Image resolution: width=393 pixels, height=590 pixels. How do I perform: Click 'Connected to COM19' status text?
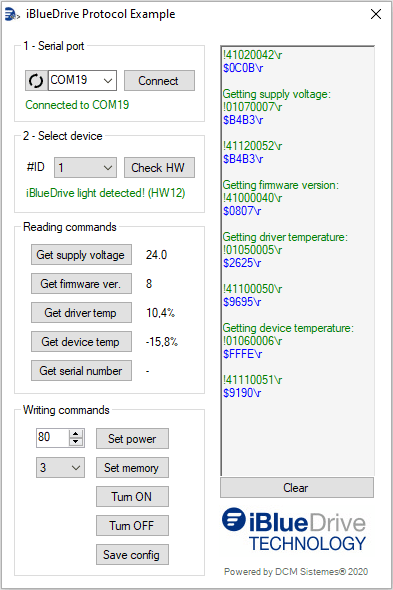[77, 105]
